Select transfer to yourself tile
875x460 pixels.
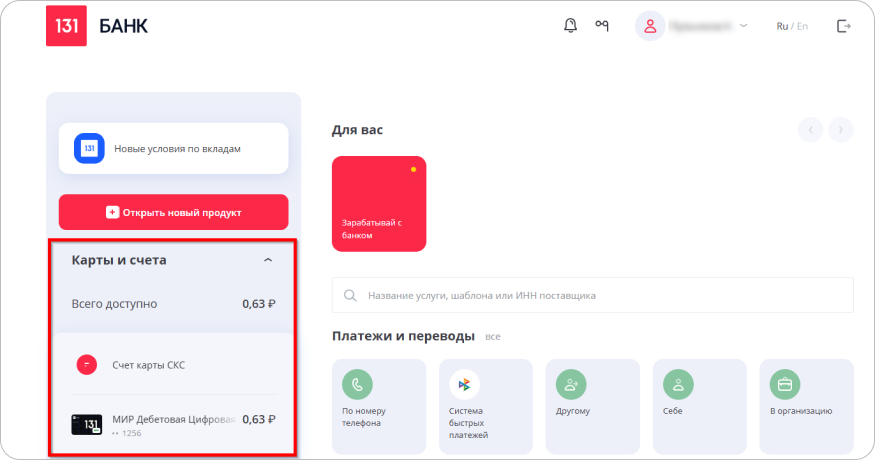[678, 384]
